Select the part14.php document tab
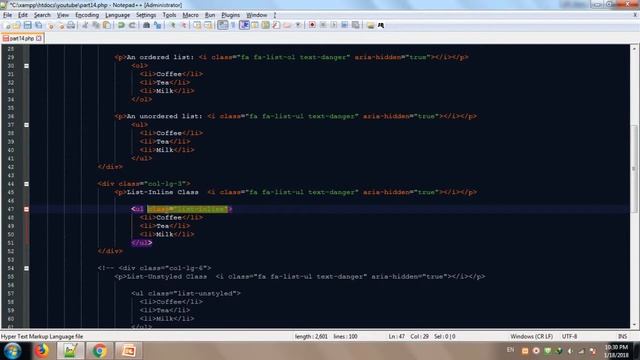Image resolution: width=640 pixels, height=360 pixels. pos(22,38)
